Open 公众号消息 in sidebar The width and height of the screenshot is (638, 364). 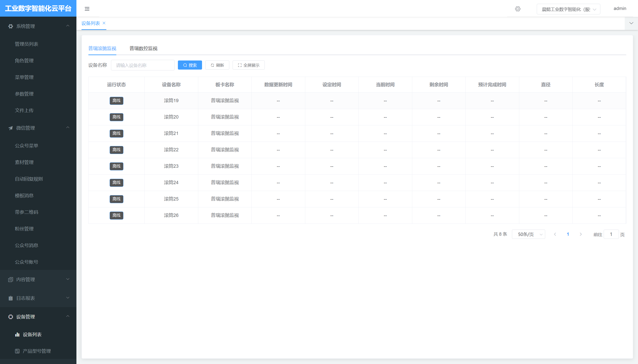pos(27,245)
